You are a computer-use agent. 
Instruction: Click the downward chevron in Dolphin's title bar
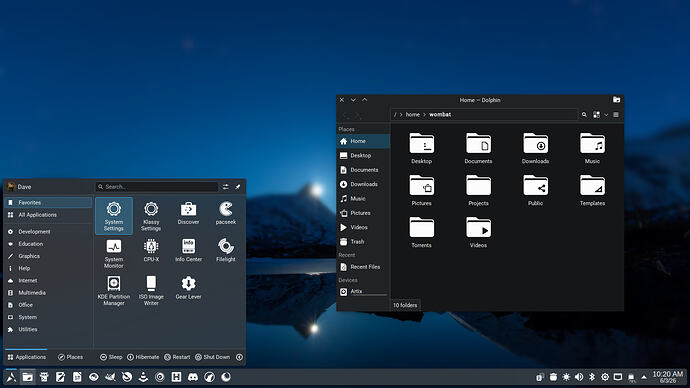[x=353, y=100]
